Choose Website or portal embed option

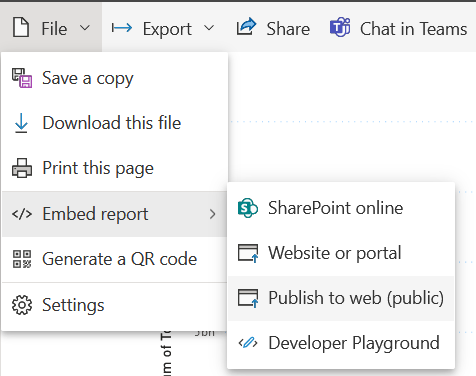(x=341, y=253)
